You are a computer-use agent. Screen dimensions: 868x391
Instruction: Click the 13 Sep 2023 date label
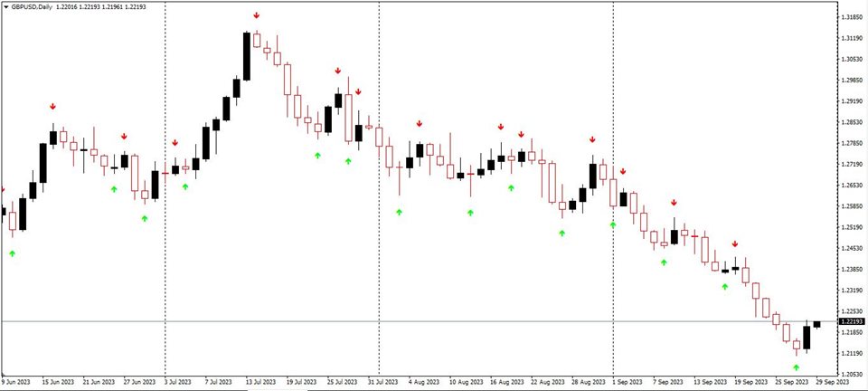pos(712,382)
